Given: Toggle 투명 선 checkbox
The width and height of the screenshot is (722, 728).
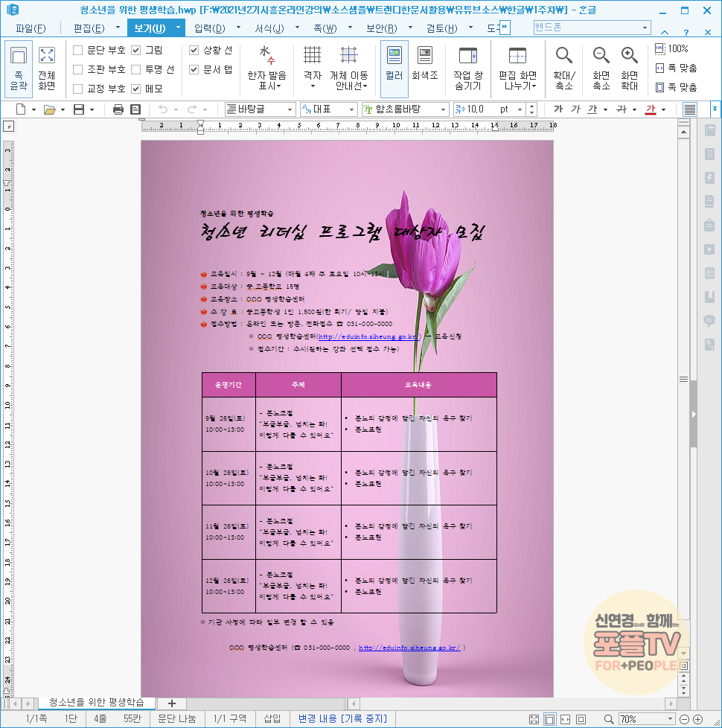Looking at the screenshot, I should pos(136,69).
